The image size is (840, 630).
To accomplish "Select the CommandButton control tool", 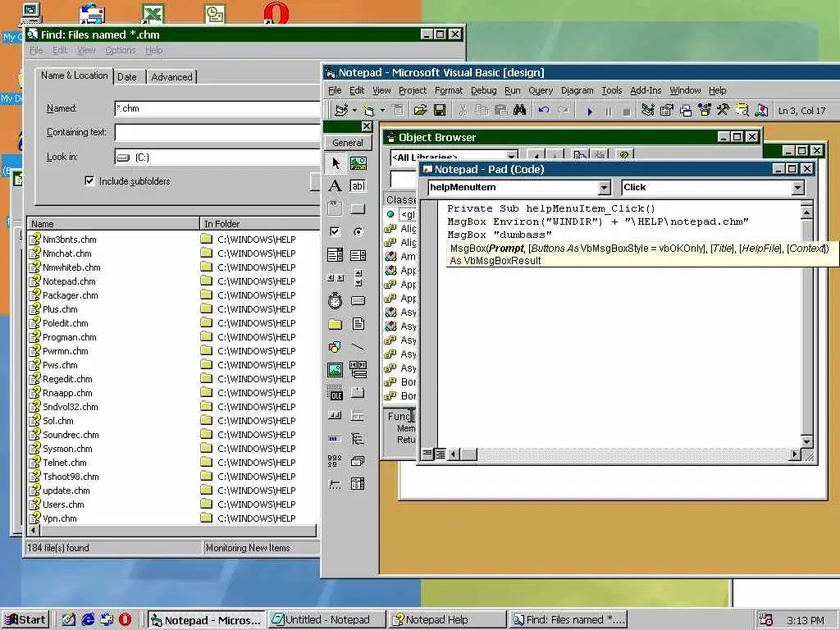I will (x=358, y=208).
